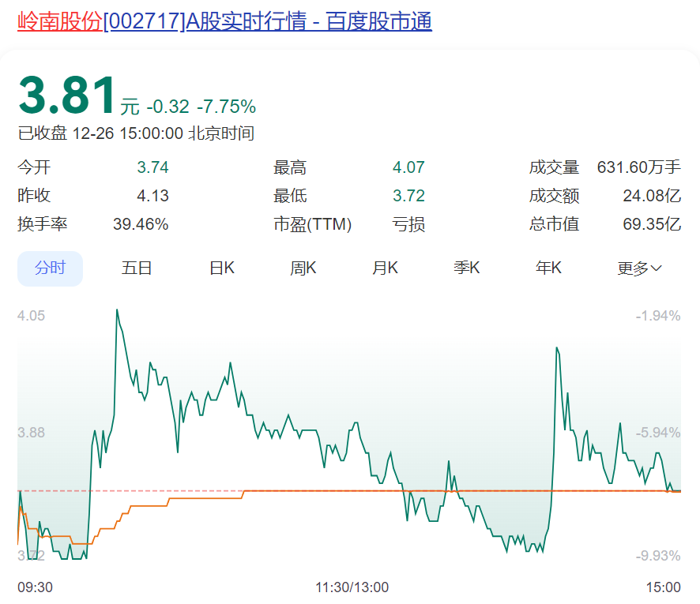This screenshot has height=604, width=700.
Task: Select the 季K quarterly chart tab
Action: coord(467,268)
